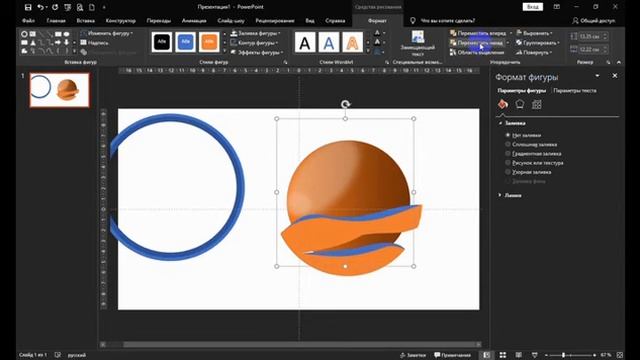Open the Выровнять align dropdown

pos(534,33)
